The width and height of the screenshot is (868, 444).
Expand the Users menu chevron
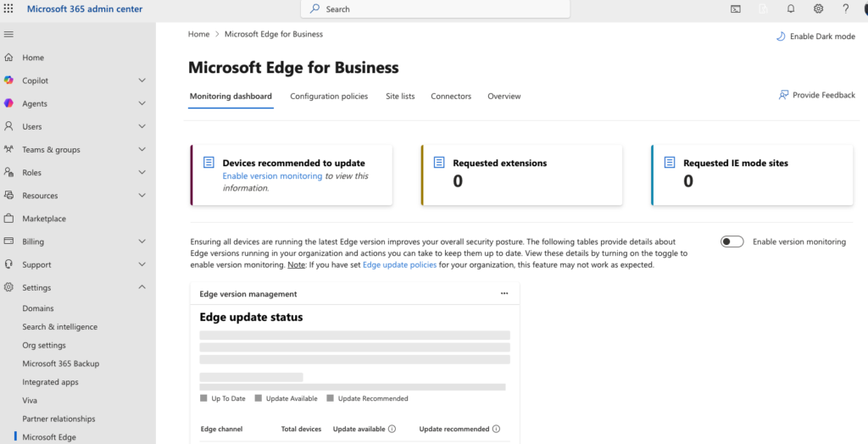point(142,126)
